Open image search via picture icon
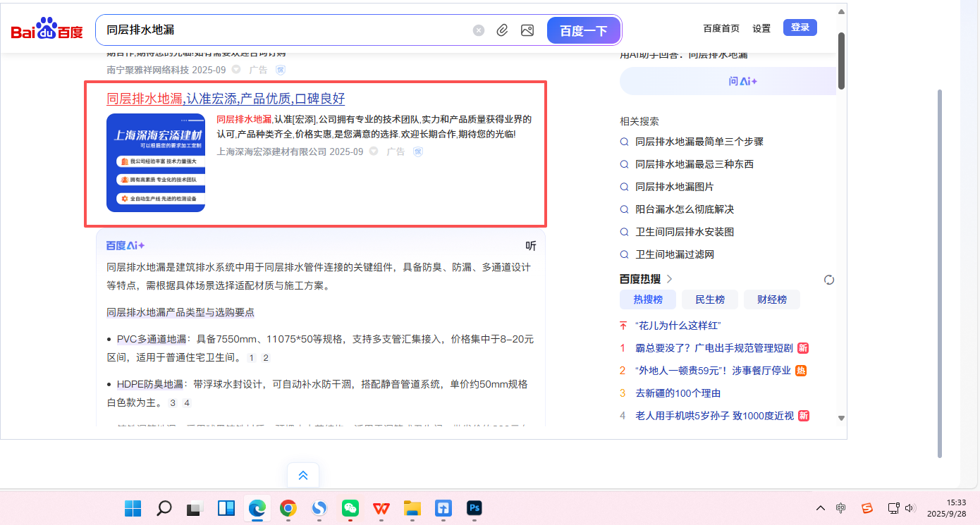This screenshot has height=525, width=980. tap(527, 30)
